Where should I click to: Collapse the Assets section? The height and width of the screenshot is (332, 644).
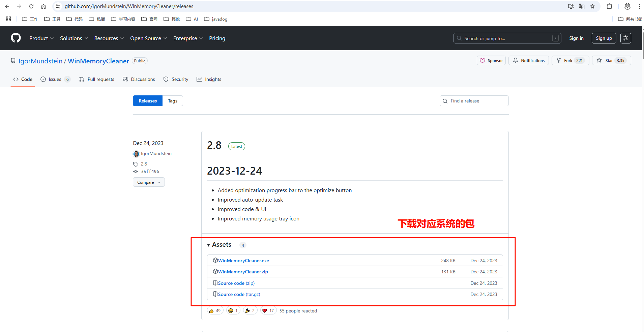click(219, 245)
